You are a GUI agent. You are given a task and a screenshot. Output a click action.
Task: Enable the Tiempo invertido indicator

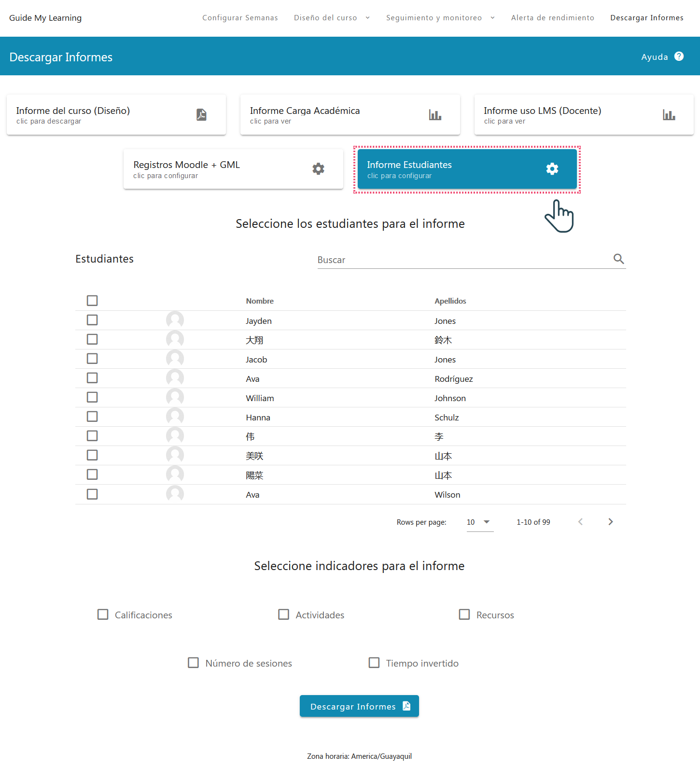(x=374, y=663)
